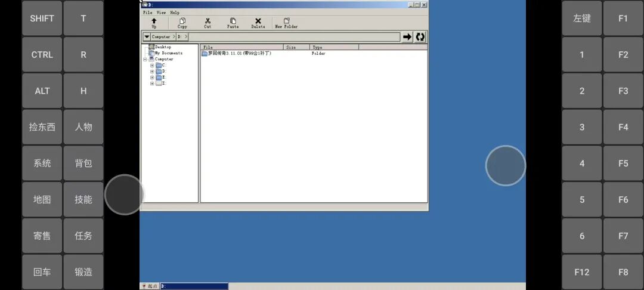Open the File menu

[x=147, y=13]
